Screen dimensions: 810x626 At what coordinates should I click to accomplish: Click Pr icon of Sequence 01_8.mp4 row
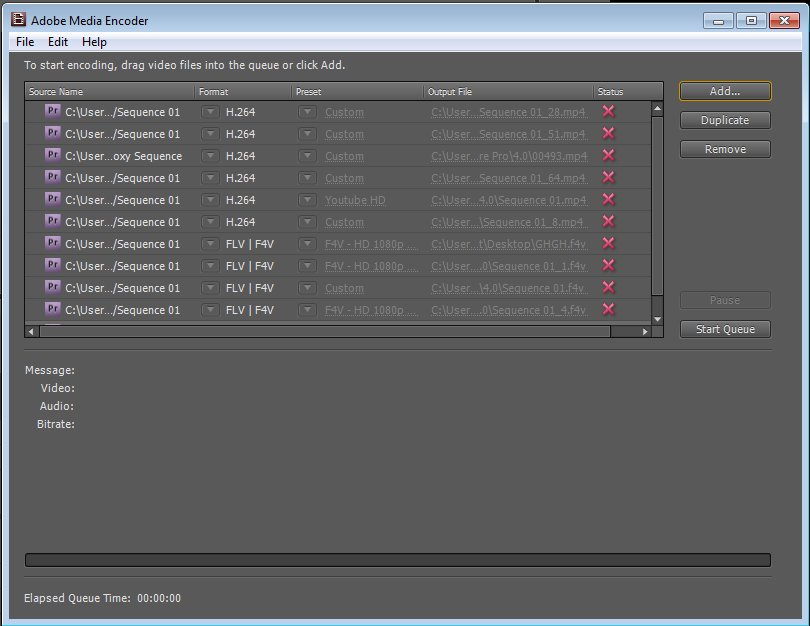pos(53,221)
